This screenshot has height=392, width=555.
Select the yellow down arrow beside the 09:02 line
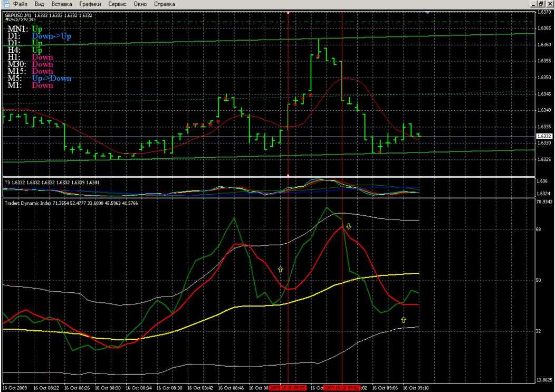point(349,226)
